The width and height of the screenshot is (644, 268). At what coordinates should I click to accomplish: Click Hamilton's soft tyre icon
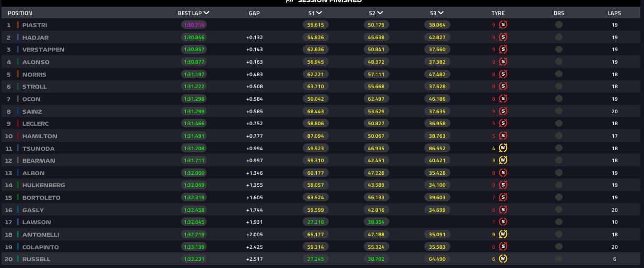(503, 136)
